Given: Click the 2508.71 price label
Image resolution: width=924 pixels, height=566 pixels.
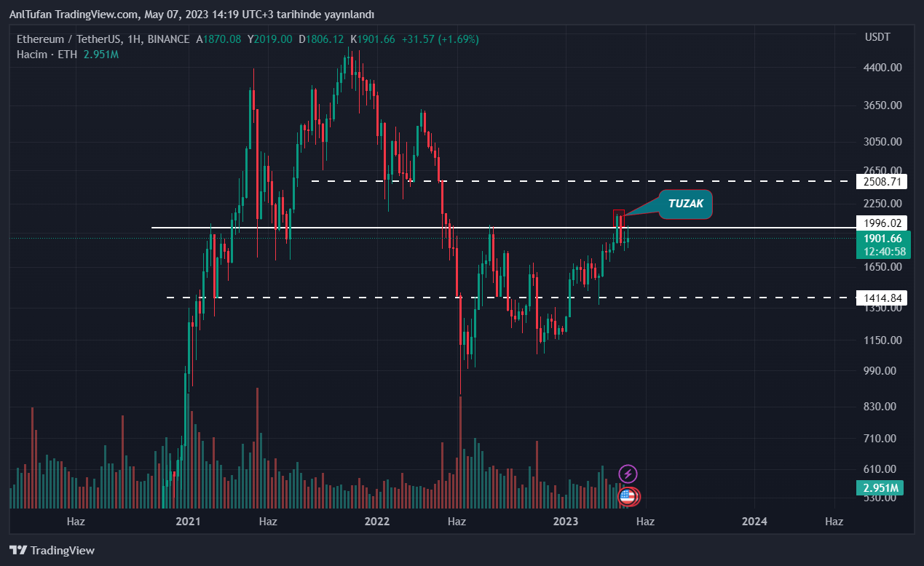Looking at the screenshot, I should coord(882,181).
